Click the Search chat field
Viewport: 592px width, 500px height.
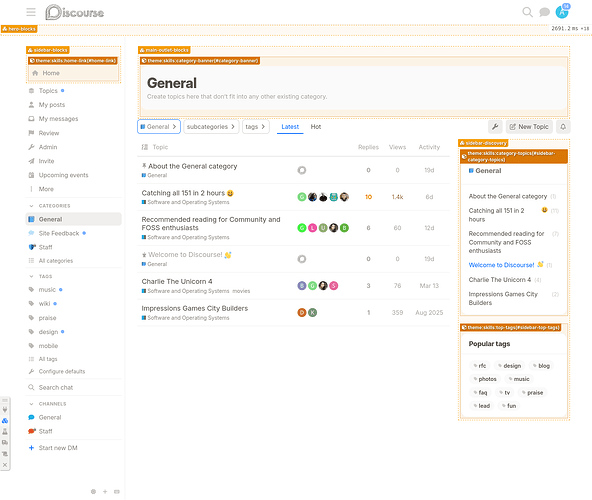click(x=74, y=387)
